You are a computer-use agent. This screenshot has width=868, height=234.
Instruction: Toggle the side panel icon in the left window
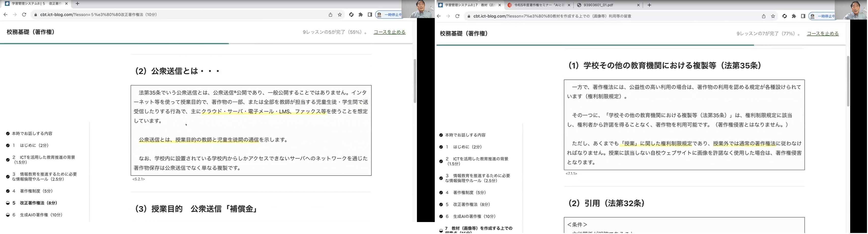370,15
